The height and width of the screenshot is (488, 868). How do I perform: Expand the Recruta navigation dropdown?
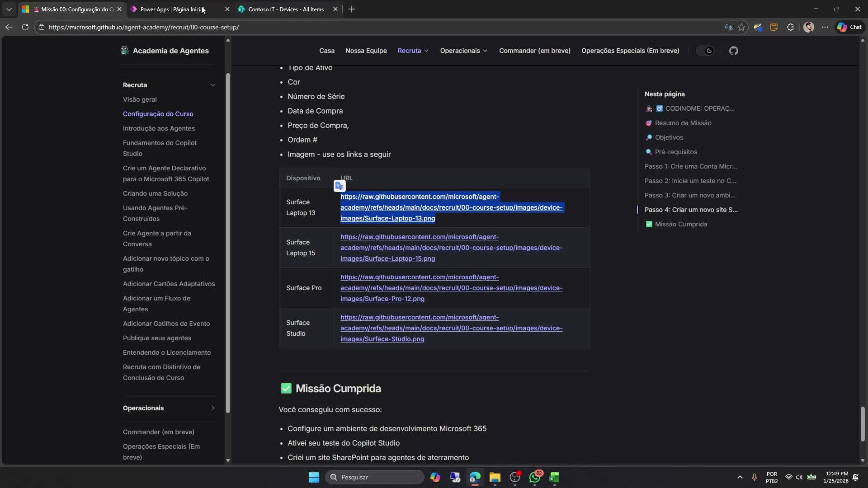tap(413, 51)
